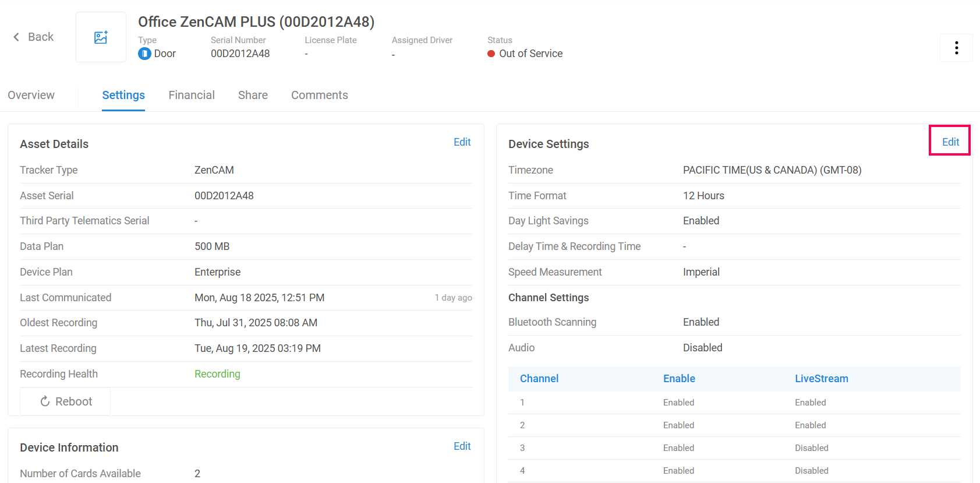Image resolution: width=980 pixels, height=483 pixels.
Task: Click the serial number 00D2012A48 in header
Action: tap(240, 54)
